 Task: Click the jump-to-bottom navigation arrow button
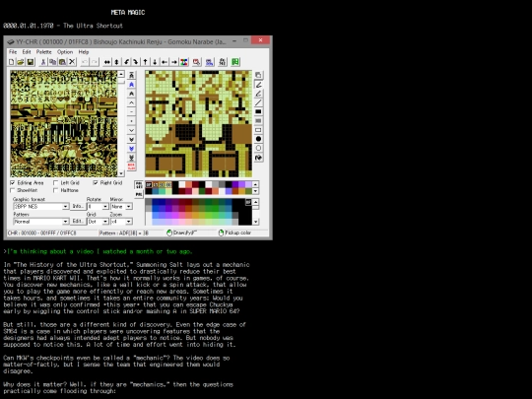tap(131, 158)
